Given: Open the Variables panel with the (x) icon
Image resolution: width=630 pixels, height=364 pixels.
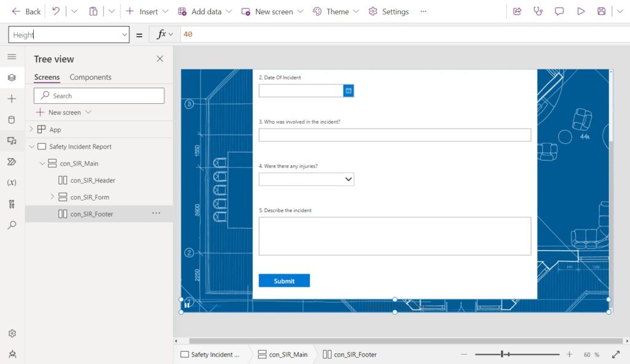Looking at the screenshot, I should click(12, 183).
